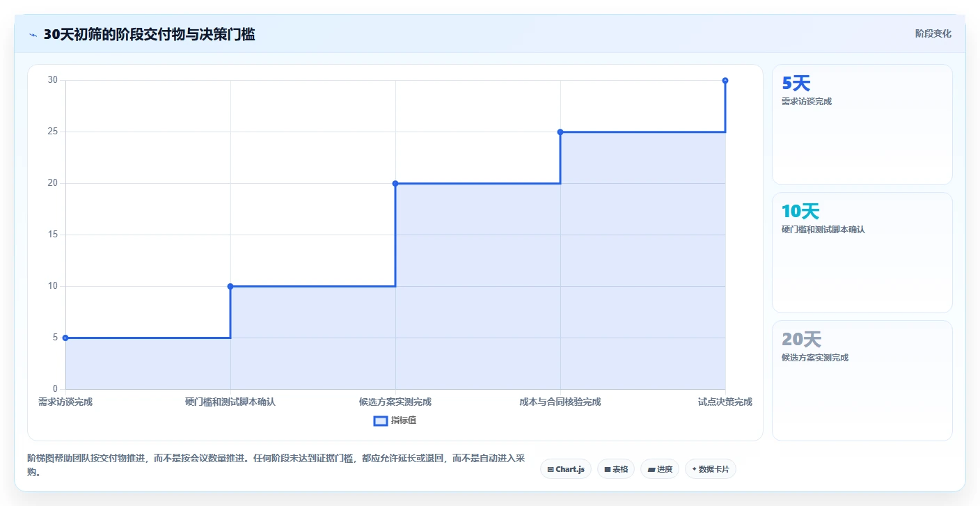Click the title 30天初筛的阶段交付物与决策门槛
This screenshot has height=506, width=980.
point(149,34)
